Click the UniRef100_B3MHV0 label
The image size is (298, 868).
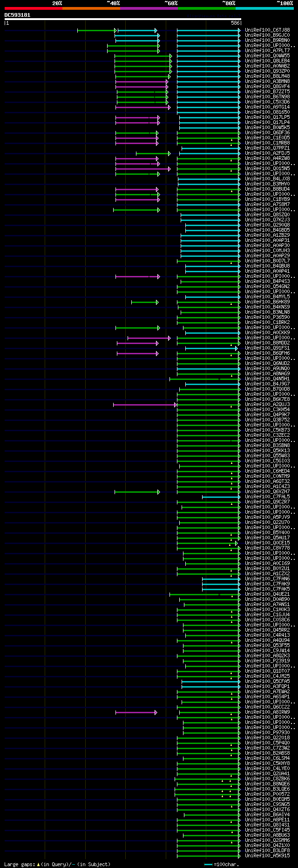(x=267, y=184)
